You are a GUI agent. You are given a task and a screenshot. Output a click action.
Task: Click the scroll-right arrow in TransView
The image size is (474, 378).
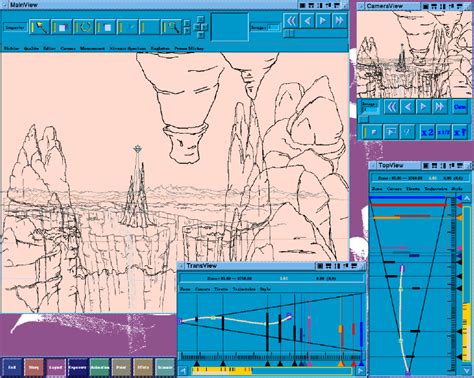361,371
